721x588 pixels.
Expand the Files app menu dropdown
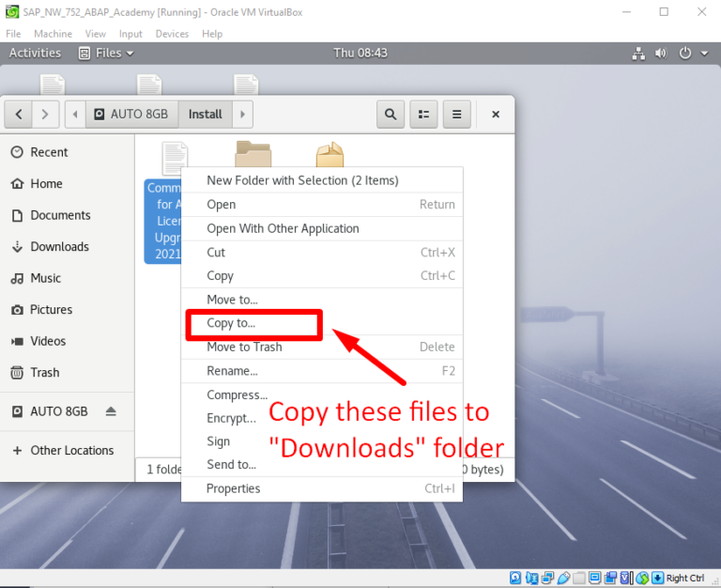click(x=115, y=54)
